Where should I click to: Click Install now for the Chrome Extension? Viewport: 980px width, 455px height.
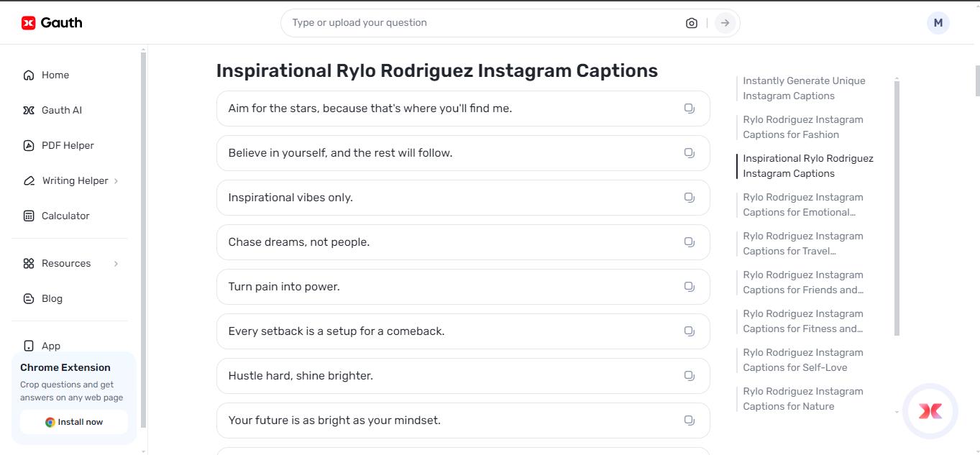[73, 422]
